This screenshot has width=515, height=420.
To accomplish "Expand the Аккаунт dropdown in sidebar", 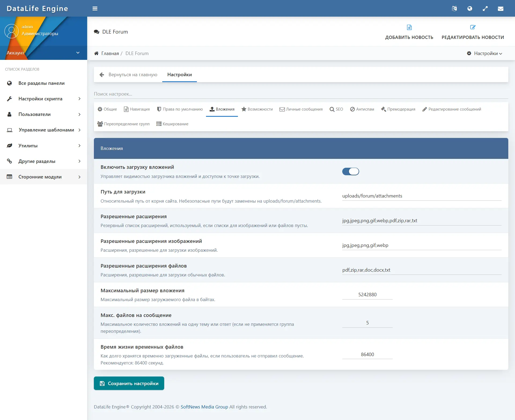I will point(43,53).
